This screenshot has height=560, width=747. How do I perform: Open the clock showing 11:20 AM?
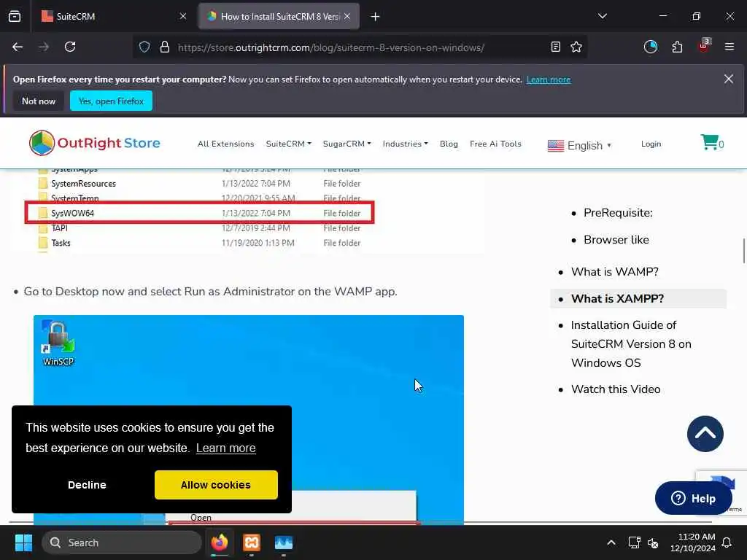[693, 542]
